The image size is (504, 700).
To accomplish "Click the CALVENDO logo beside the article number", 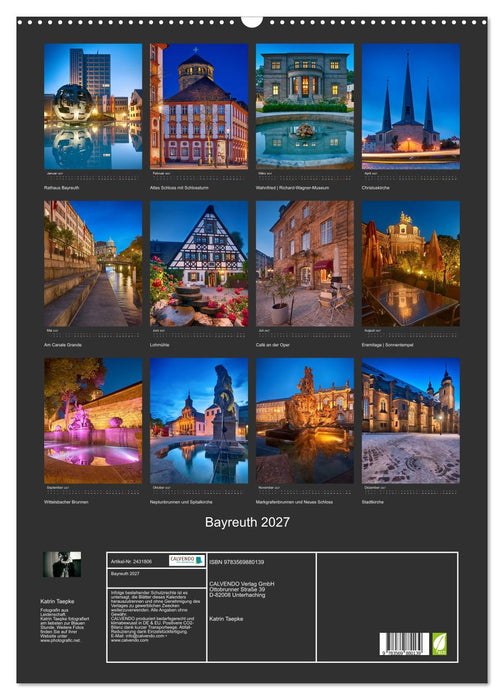I will 187,560.
